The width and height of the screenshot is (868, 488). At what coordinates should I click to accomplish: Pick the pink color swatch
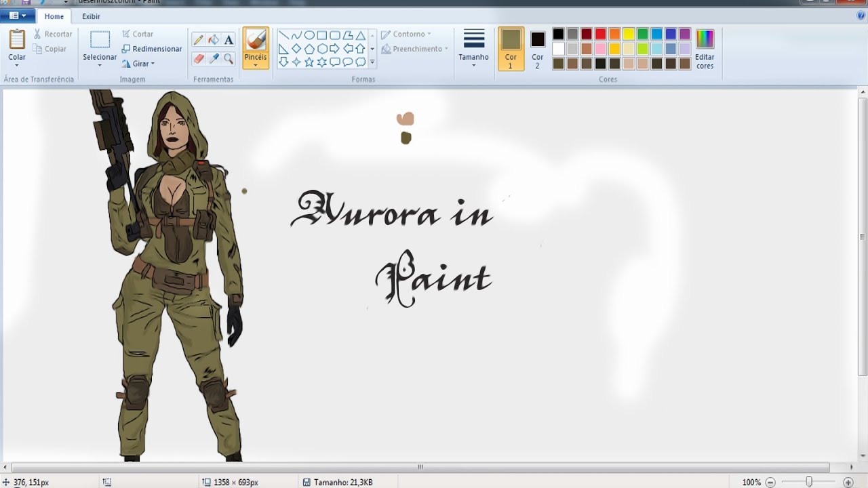pos(600,49)
